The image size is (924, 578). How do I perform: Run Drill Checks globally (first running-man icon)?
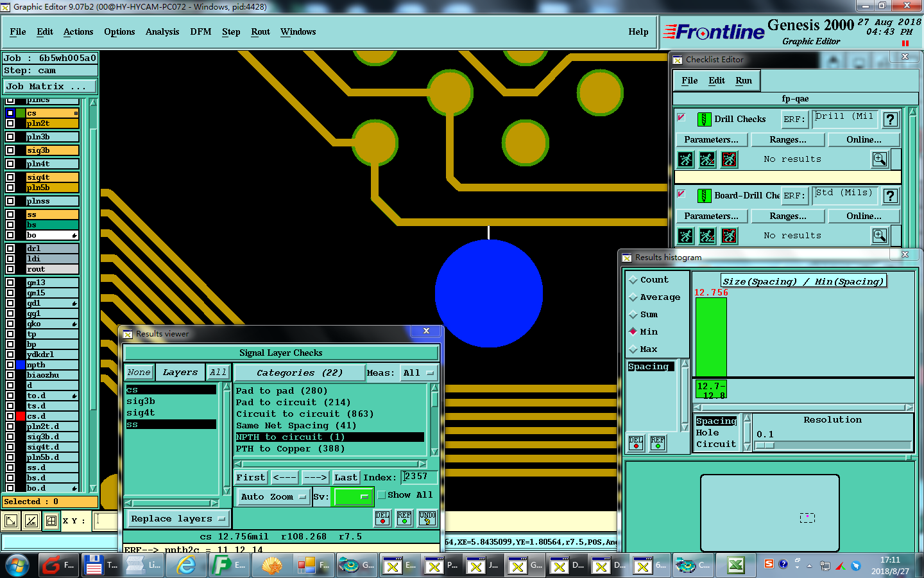(x=686, y=159)
